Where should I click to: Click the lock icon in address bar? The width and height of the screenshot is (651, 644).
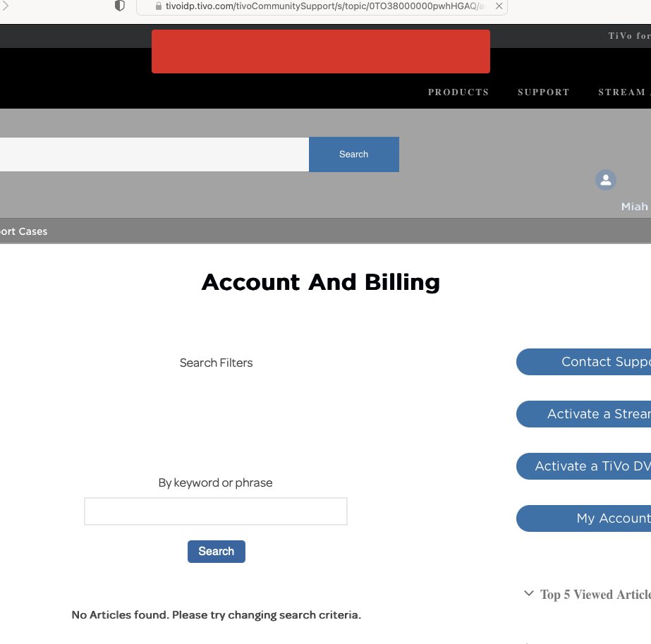pos(158,6)
